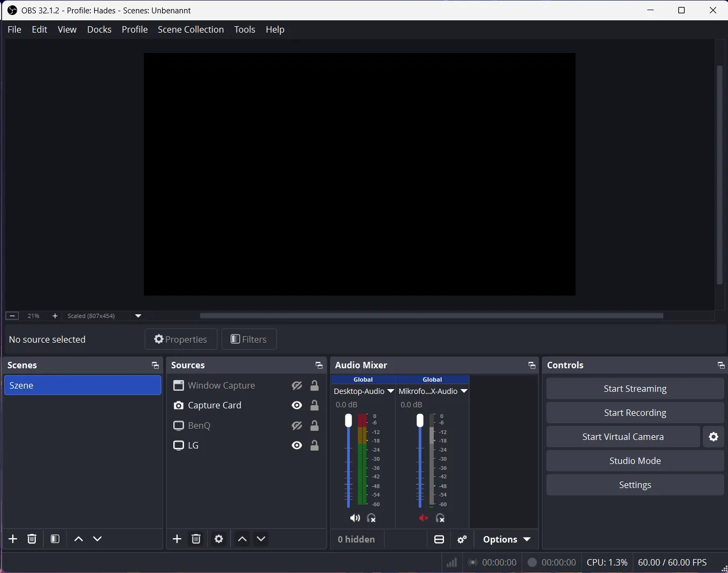The width and height of the screenshot is (728, 573).
Task: Move scene down arrow in Scenes panel
Action: coord(97,539)
